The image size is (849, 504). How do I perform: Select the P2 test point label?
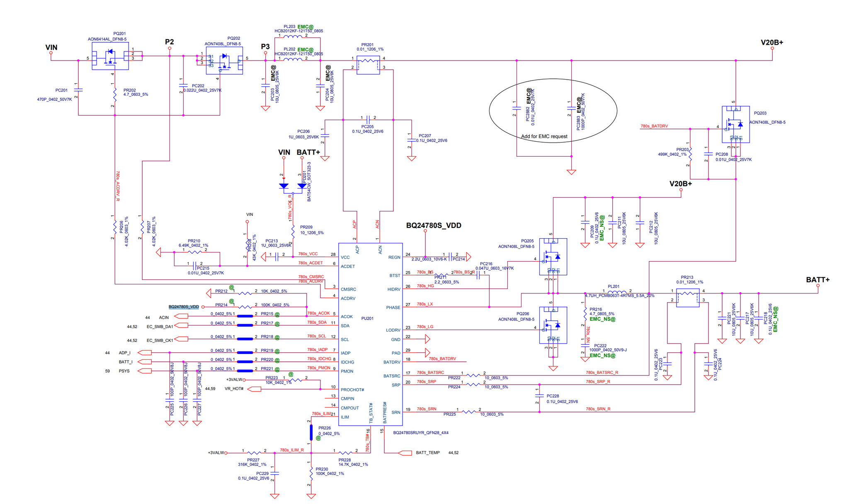pyautogui.click(x=169, y=42)
